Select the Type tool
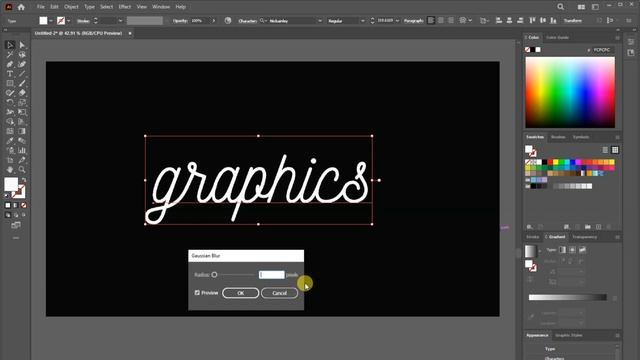Image resolution: width=640 pixels, height=360 pixels. point(10,74)
